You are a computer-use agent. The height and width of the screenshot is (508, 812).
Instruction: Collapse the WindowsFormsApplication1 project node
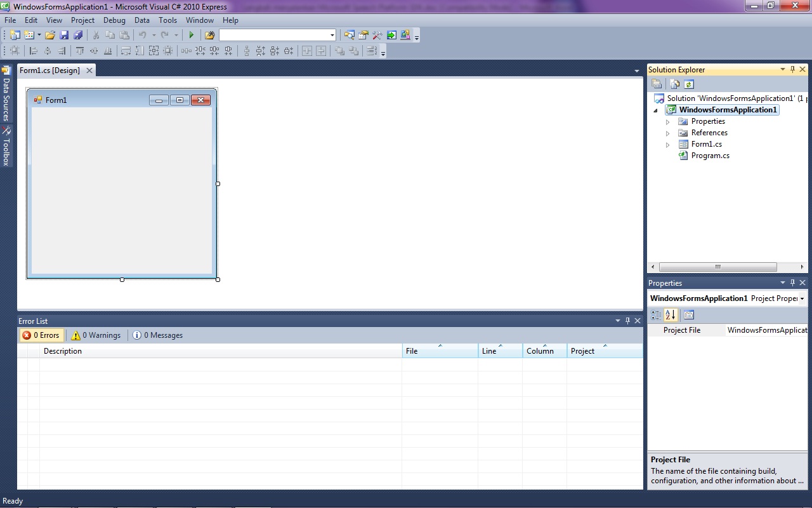(x=657, y=110)
